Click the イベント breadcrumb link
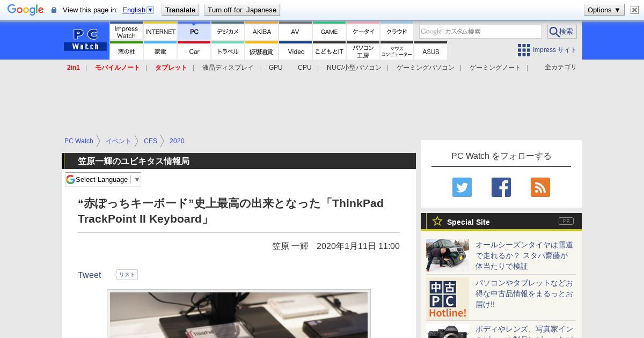The height and width of the screenshot is (338, 644). (x=119, y=141)
